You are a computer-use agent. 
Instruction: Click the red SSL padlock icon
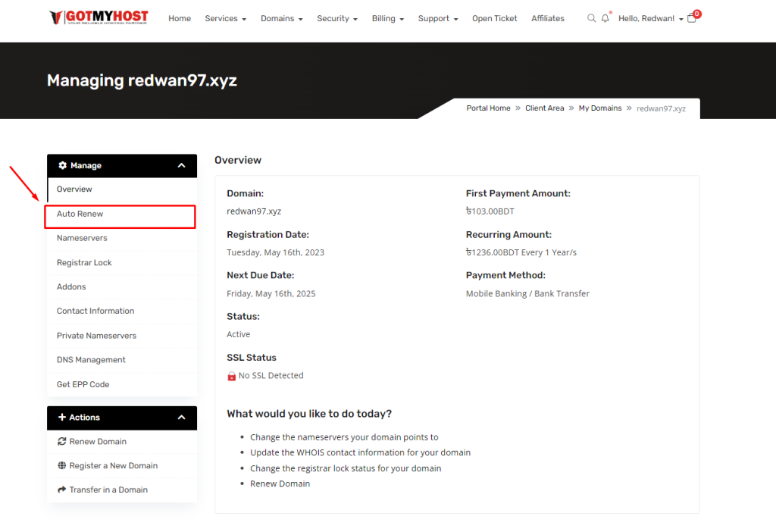coord(232,376)
